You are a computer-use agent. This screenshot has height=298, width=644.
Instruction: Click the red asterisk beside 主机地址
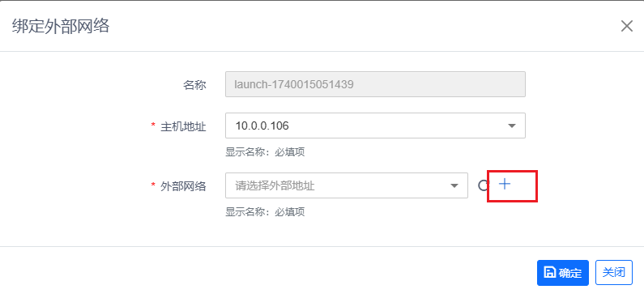154,126
